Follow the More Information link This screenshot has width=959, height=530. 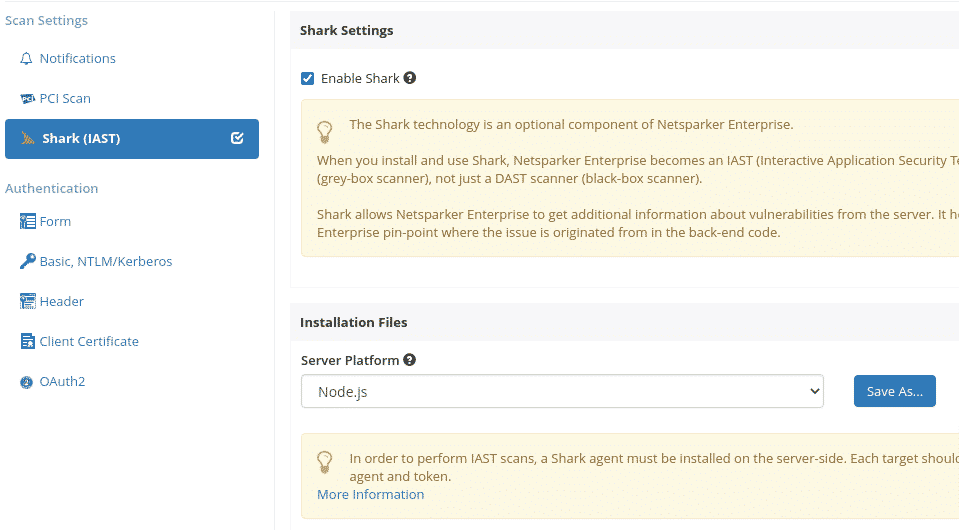tap(371, 495)
